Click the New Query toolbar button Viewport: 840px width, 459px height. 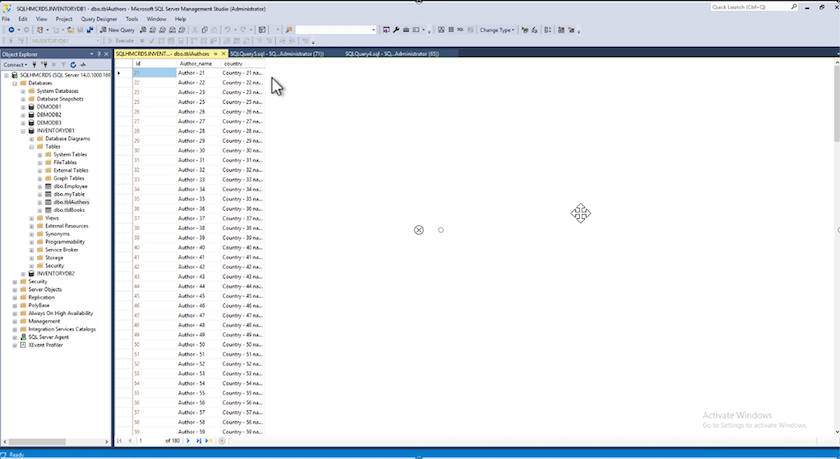117,30
